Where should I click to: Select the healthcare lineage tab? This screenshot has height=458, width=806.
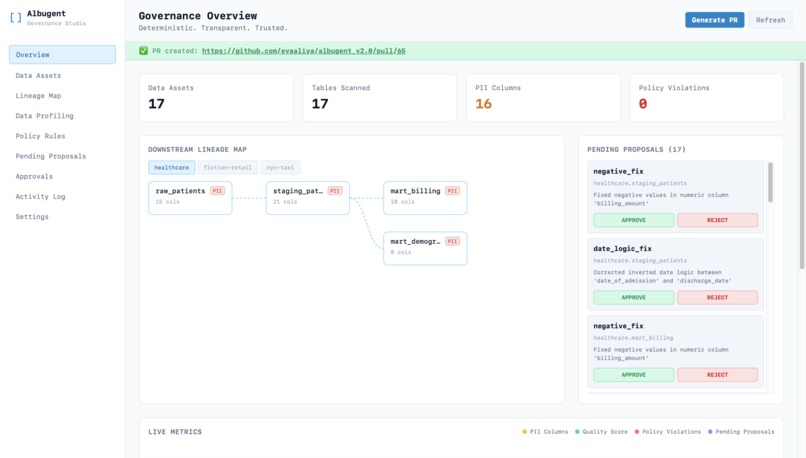tap(172, 168)
